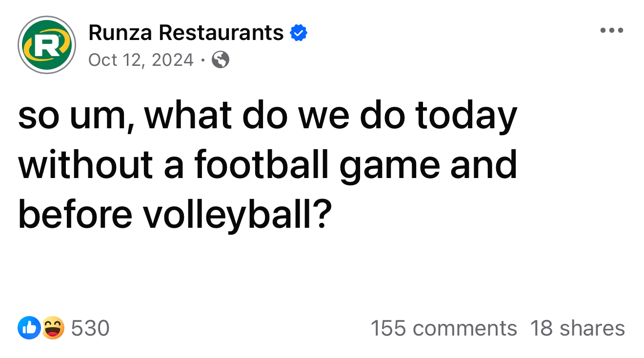
Task: Click the Haha laughing reaction emoji
Action: 52,328
